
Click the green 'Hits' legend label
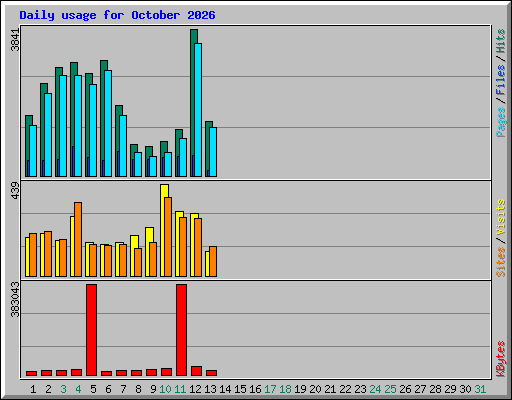(x=501, y=41)
